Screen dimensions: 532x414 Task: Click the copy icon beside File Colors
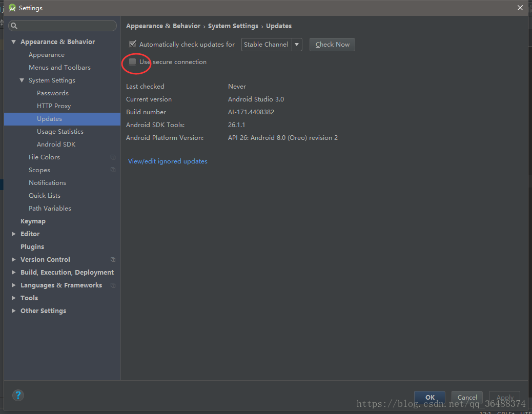113,157
